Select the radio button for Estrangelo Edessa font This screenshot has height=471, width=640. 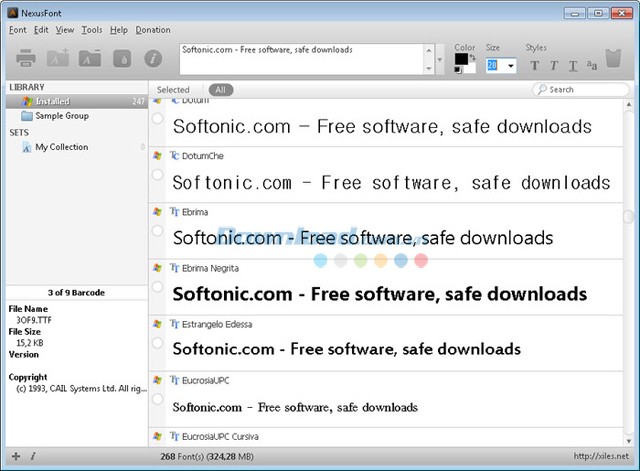158,343
